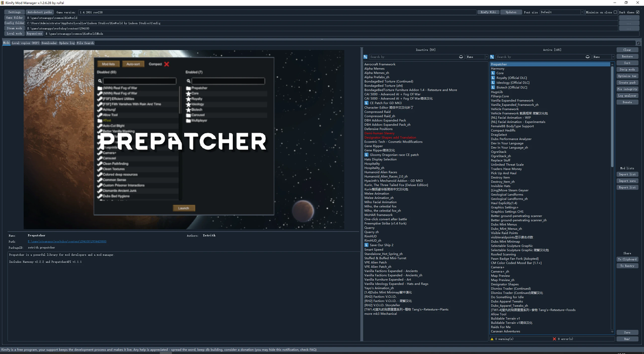The height and width of the screenshot is (354, 644).
Task: Click the Create pack button
Action: [x=627, y=83]
